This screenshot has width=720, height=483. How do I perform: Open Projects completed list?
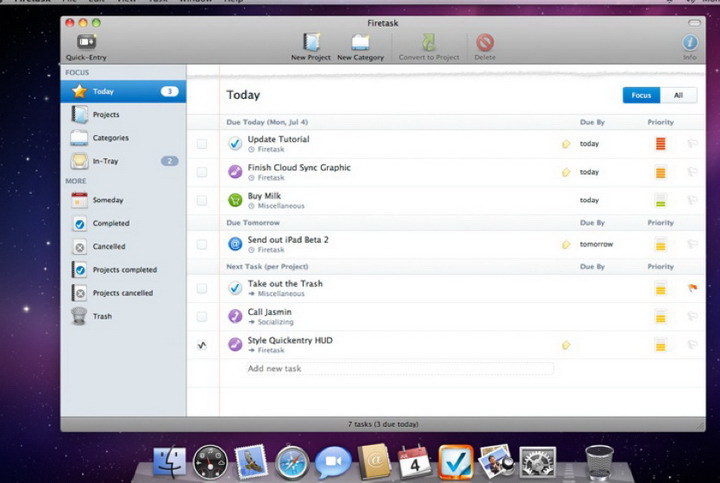(x=123, y=270)
